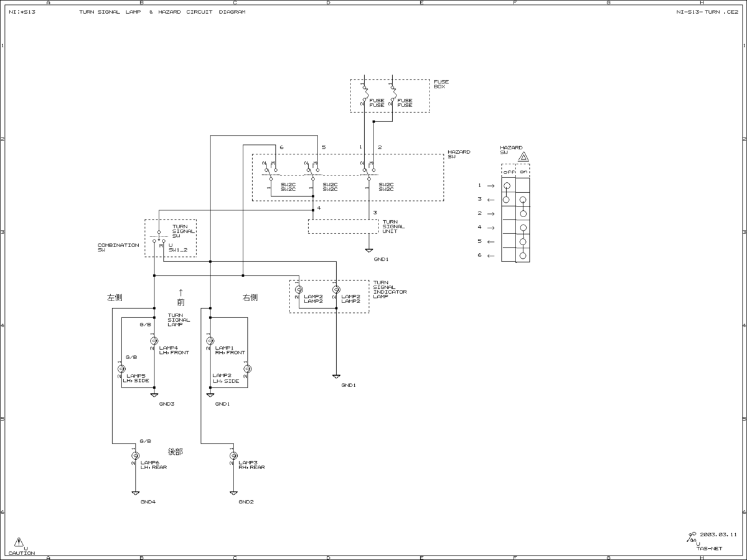Click the 'TAS-NET' label
This screenshot has width=747, height=560.
coord(708,549)
